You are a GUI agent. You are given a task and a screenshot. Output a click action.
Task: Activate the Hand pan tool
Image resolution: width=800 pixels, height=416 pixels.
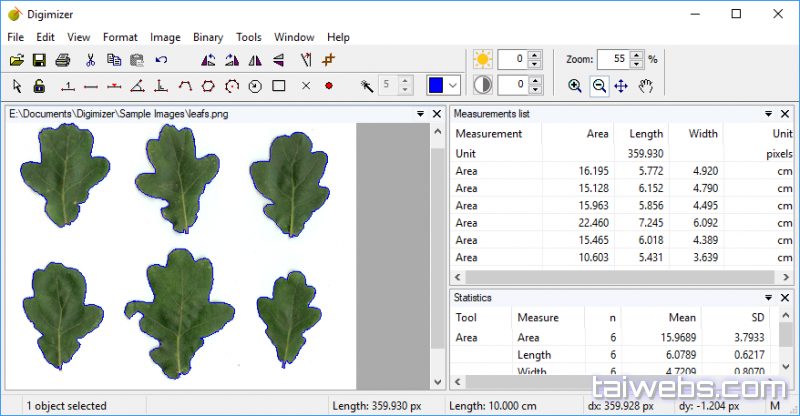point(646,86)
